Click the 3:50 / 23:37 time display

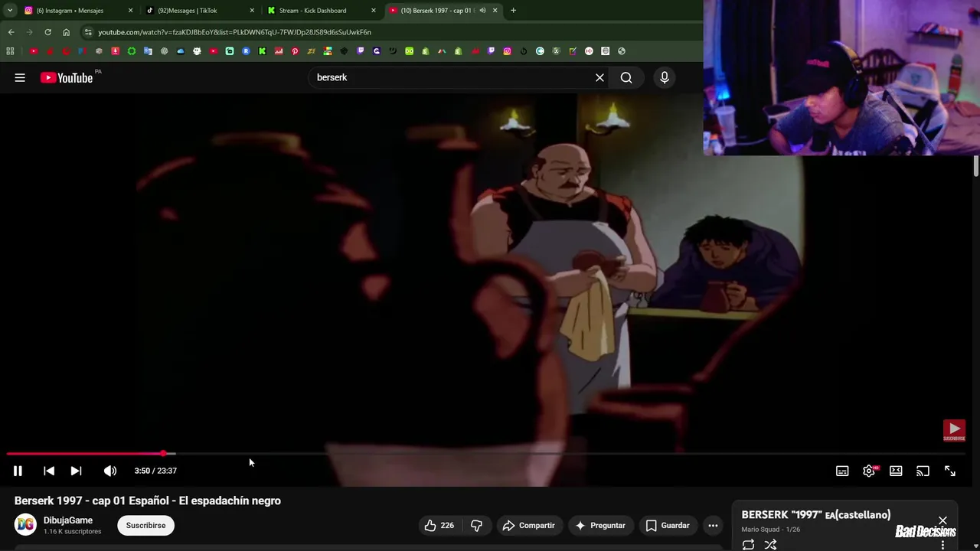[155, 471]
